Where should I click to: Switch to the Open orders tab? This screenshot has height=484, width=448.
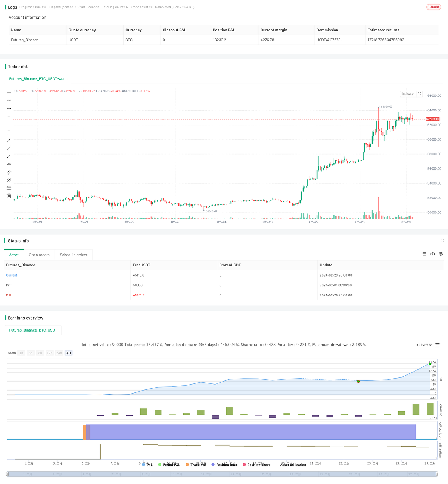pos(39,255)
